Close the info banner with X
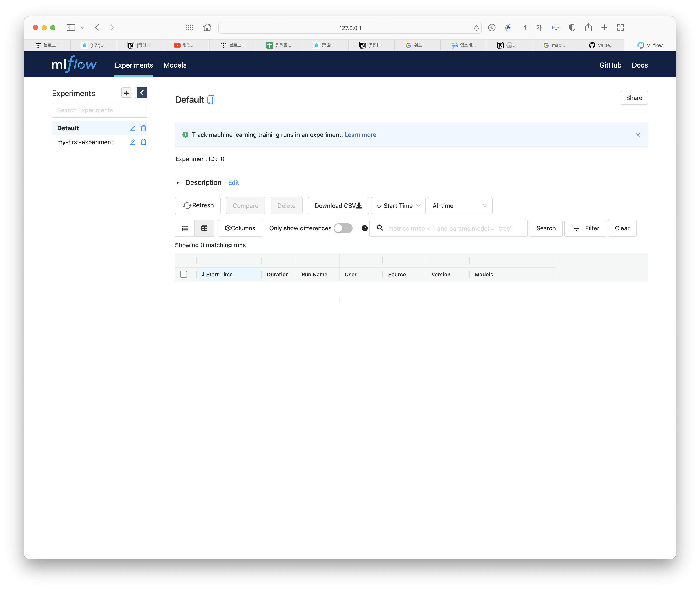This screenshot has height=591, width=700. (x=638, y=135)
